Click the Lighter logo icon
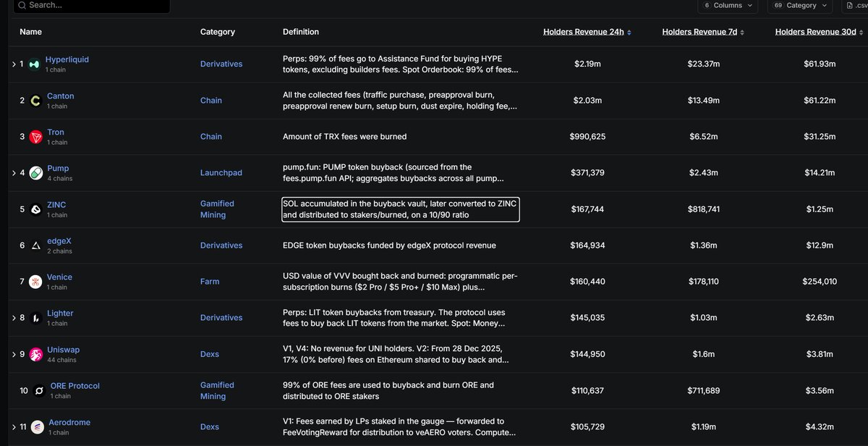The width and height of the screenshot is (868, 446). [35, 318]
